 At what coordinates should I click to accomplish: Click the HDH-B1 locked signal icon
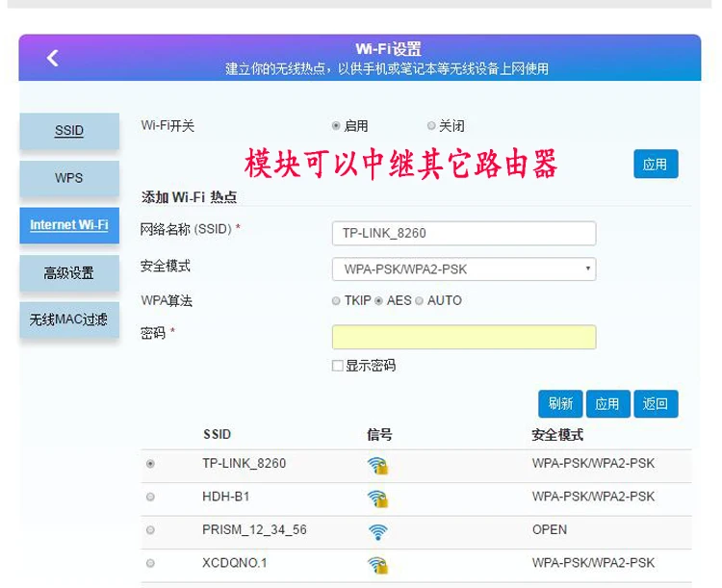(x=378, y=499)
